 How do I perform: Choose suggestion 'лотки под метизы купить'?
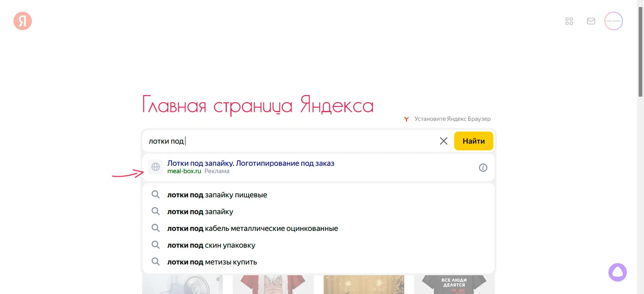tap(212, 262)
